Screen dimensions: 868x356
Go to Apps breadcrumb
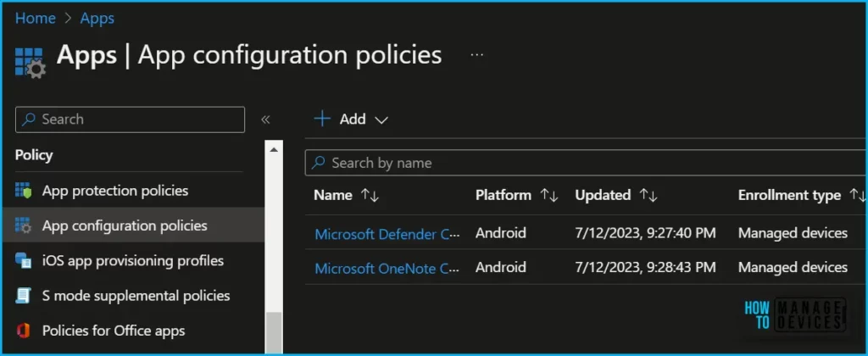click(x=97, y=19)
